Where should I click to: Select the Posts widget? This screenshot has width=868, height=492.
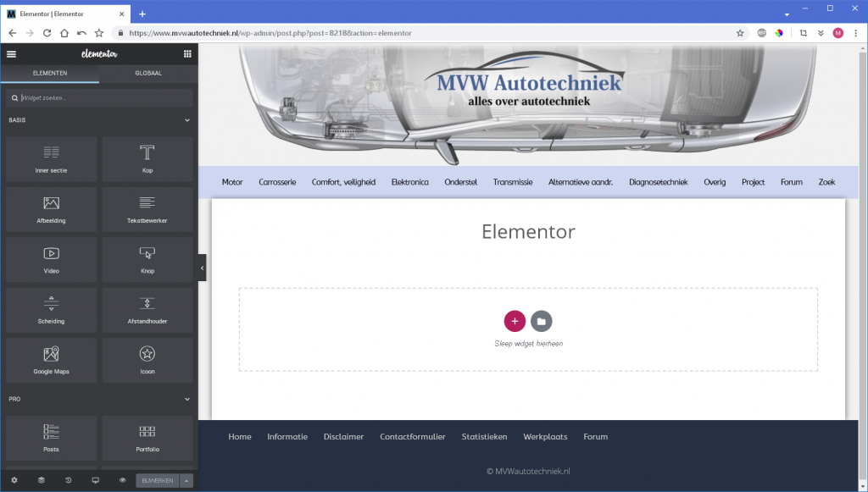point(51,439)
